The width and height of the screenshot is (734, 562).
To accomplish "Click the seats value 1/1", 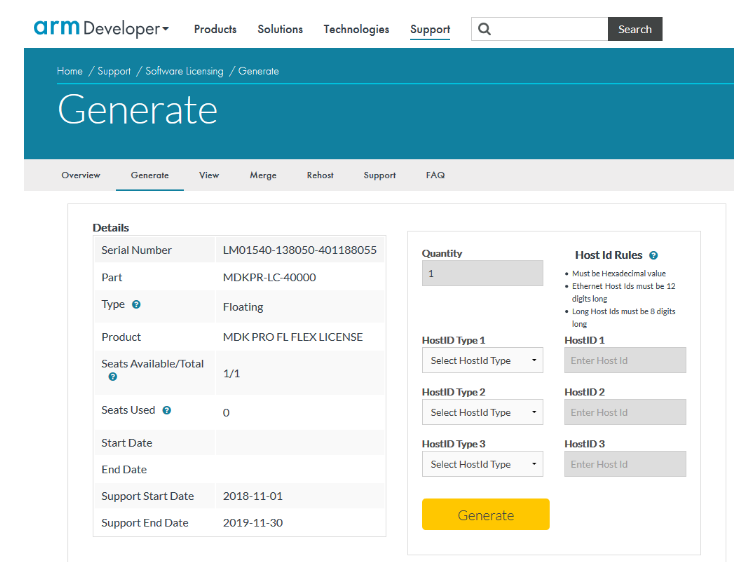I will (x=231, y=373).
